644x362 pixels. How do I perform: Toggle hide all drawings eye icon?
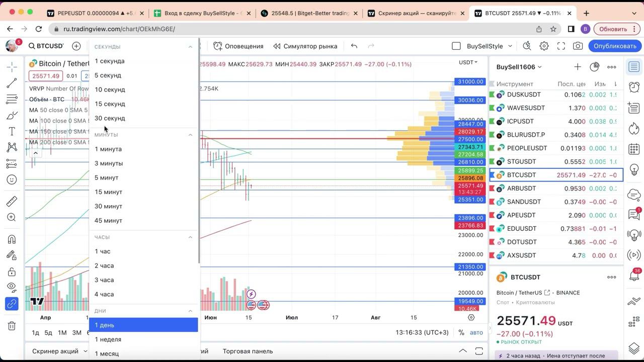click(12, 288)
